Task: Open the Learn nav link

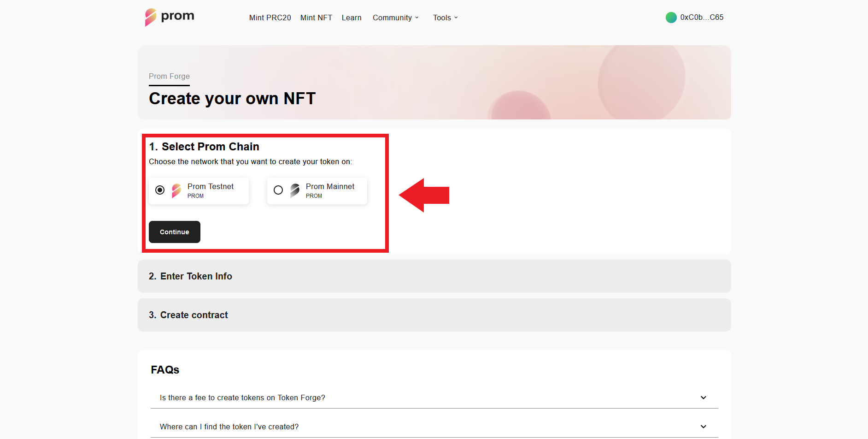Action: click(352, 18)
